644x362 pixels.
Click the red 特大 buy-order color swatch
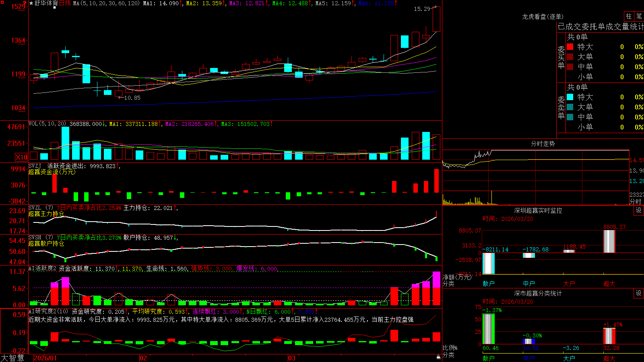(x=570, y=47)
